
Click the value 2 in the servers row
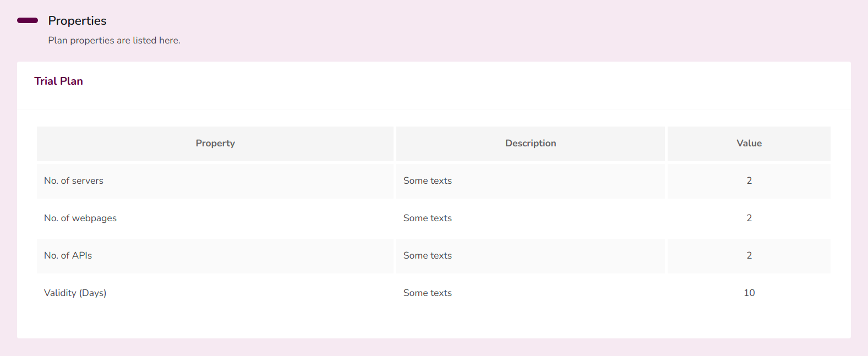[749, 180]
